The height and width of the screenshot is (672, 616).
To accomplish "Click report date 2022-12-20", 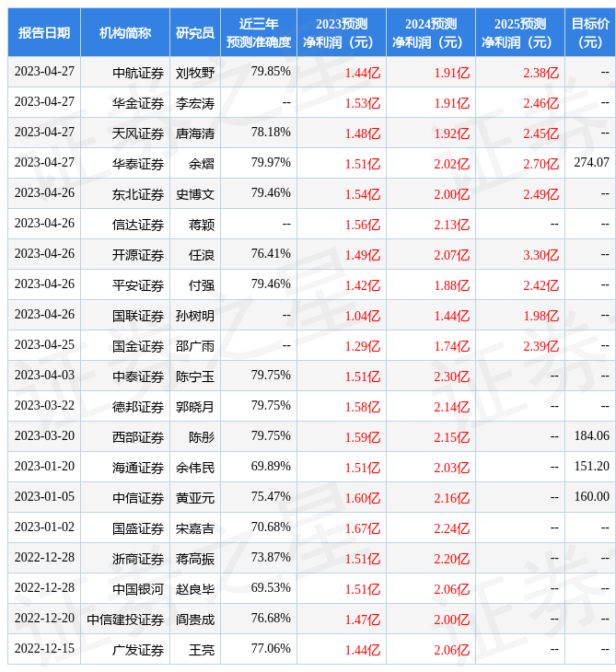I will (x=44, y=619).
